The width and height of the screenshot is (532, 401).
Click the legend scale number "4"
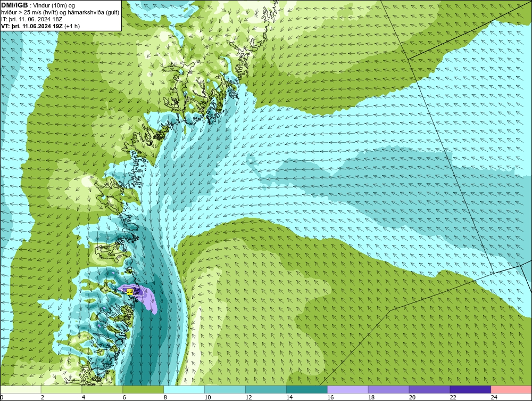tap(84, 398)
